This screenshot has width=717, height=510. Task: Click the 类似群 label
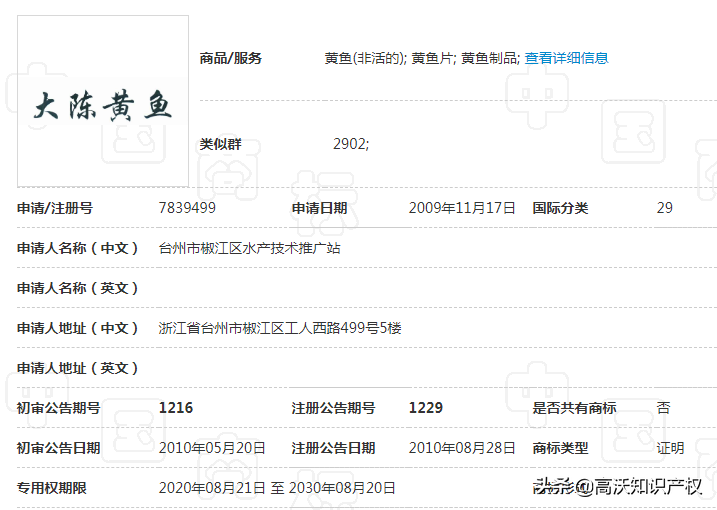pos(220,144)
